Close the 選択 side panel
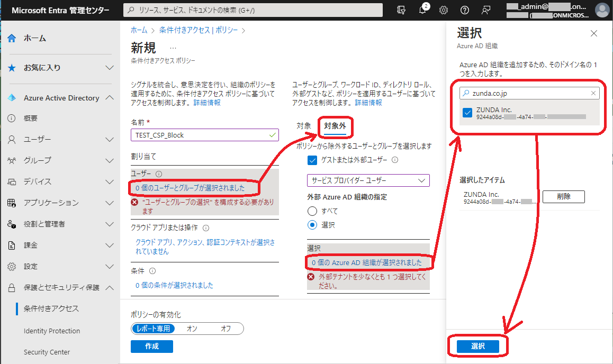Screen dimensions: 613x364 click(594, 33)
